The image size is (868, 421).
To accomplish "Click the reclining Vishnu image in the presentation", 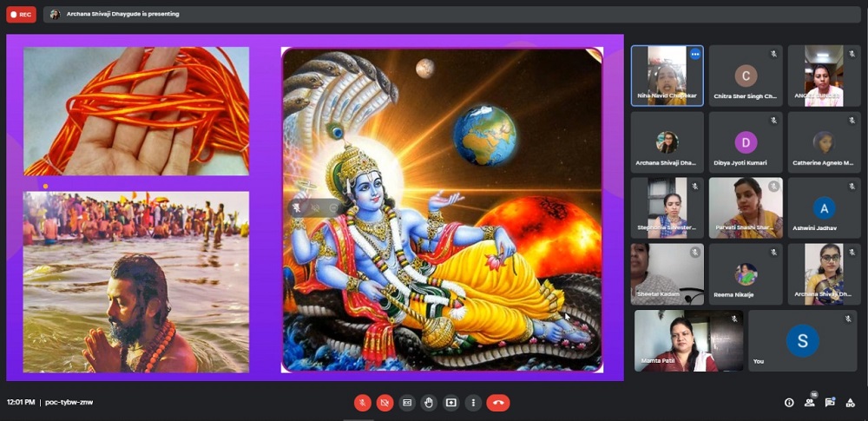I will (442, 209).
